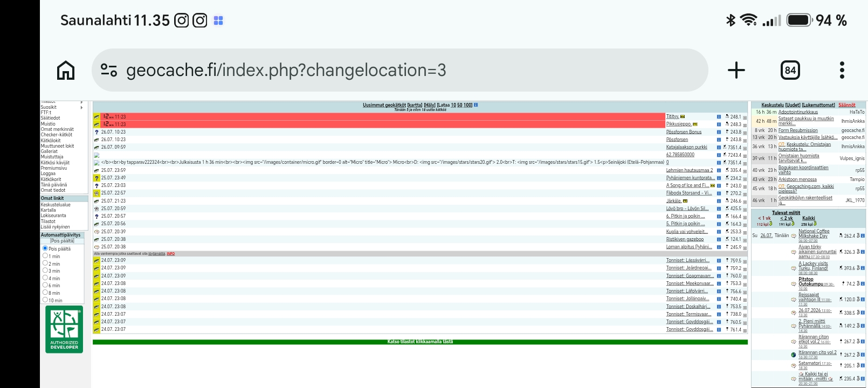Click info icon for Titityy cache
The height and width of the screenshot is (388, 868).
point(719,116)
